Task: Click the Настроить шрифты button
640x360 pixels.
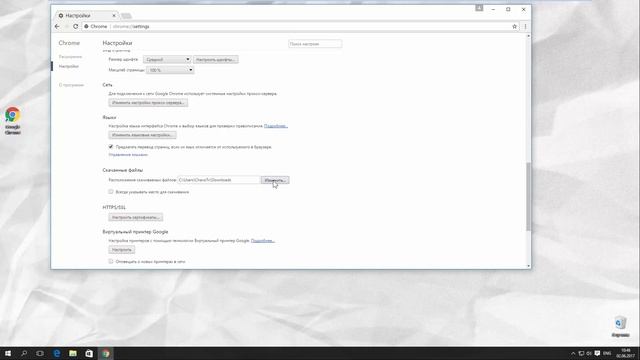Action: pyautogui.click(x=216, y=60)
